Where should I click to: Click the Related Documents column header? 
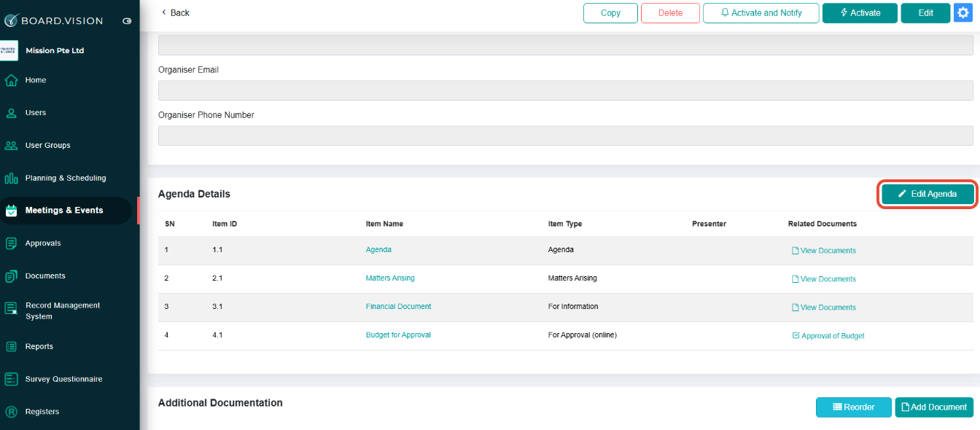(x=822, y=224)
